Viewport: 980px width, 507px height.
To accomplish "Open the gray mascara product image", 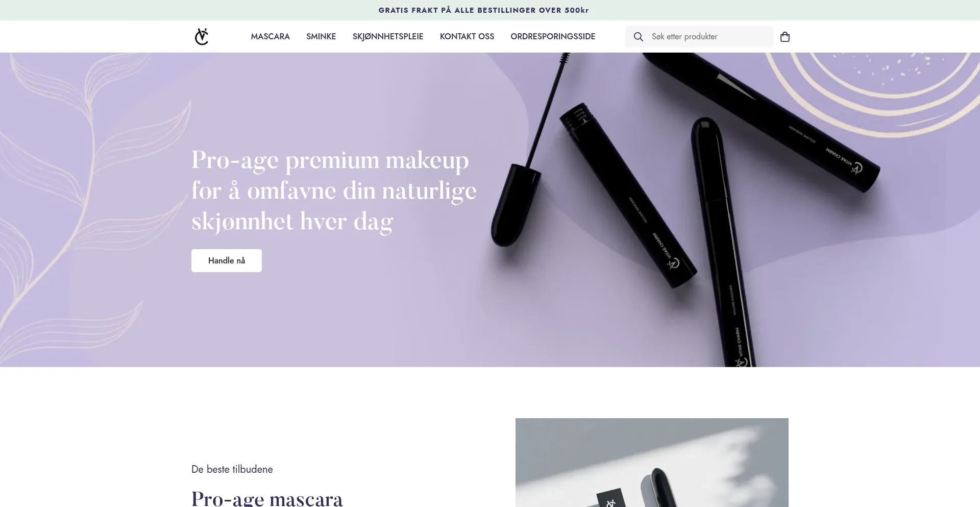I will tap(652, 463).
